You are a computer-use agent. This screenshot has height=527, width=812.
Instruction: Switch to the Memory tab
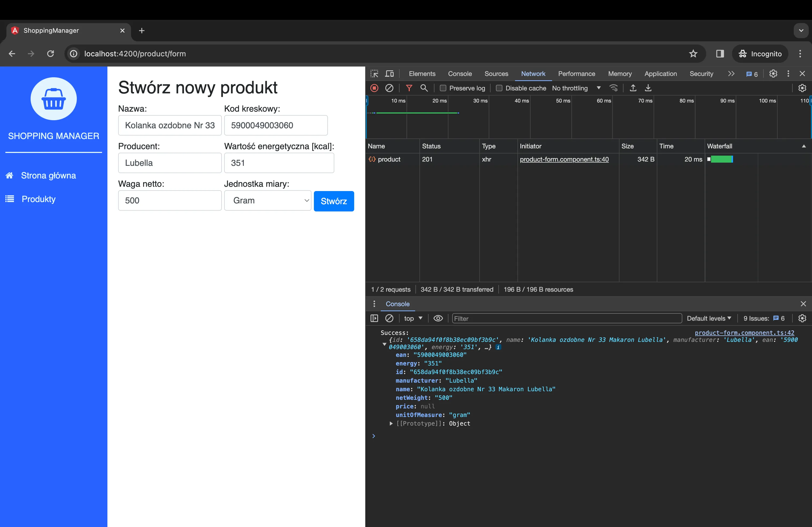[x=619, y=74]
